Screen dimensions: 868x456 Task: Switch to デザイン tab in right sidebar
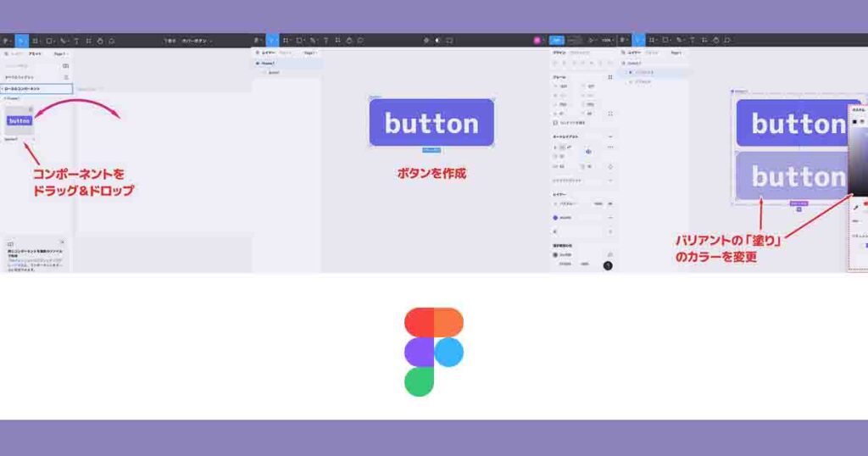coord(559,53)
